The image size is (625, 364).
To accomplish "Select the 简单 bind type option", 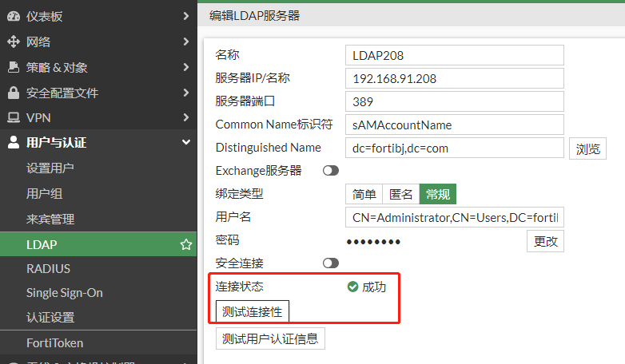I will pyautogui.click(x=364, y=194).
